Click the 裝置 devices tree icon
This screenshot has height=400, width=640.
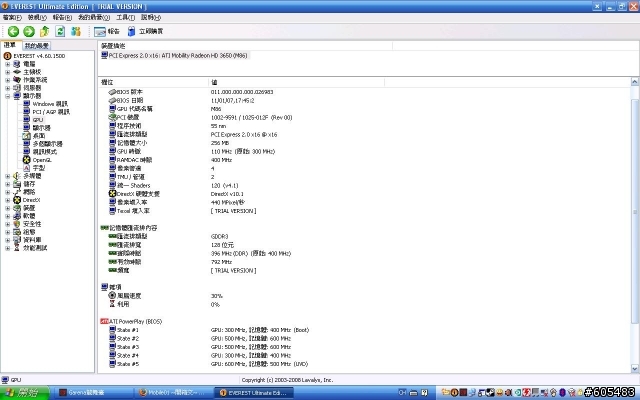tap(17, 208)
